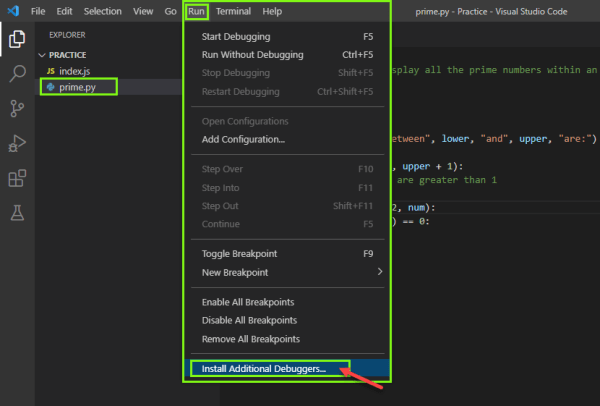Click the disabled Step Over entry
This screenshot has width=600, height=406.
[287, 169]
